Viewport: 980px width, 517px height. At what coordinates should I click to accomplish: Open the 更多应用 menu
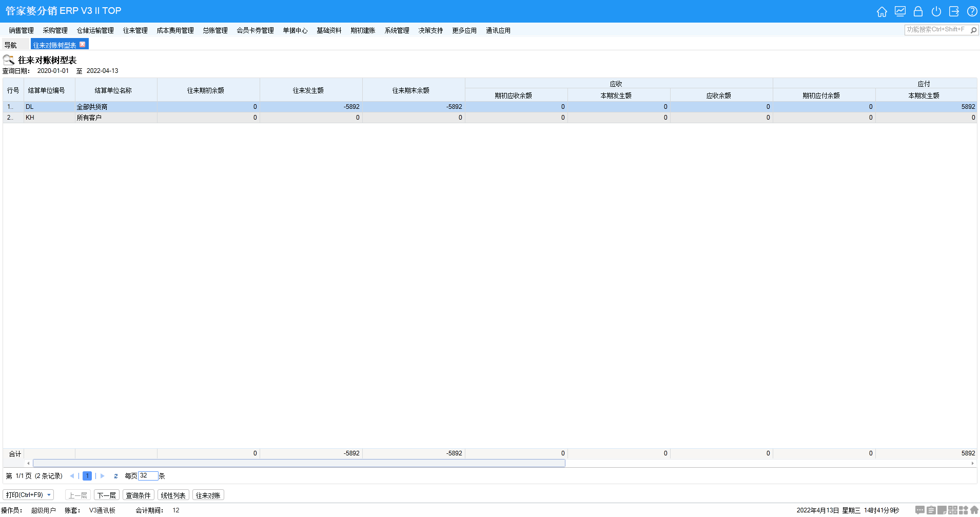point(464,30)
